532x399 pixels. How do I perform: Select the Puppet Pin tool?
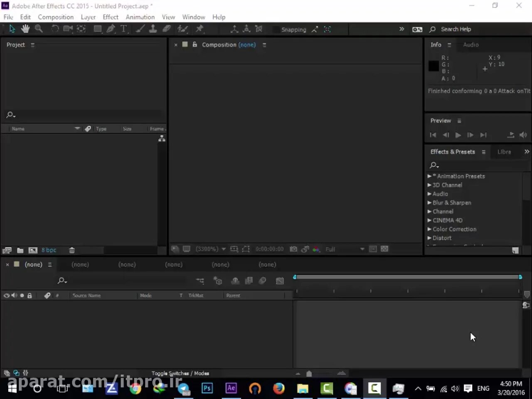click(199, 29)
